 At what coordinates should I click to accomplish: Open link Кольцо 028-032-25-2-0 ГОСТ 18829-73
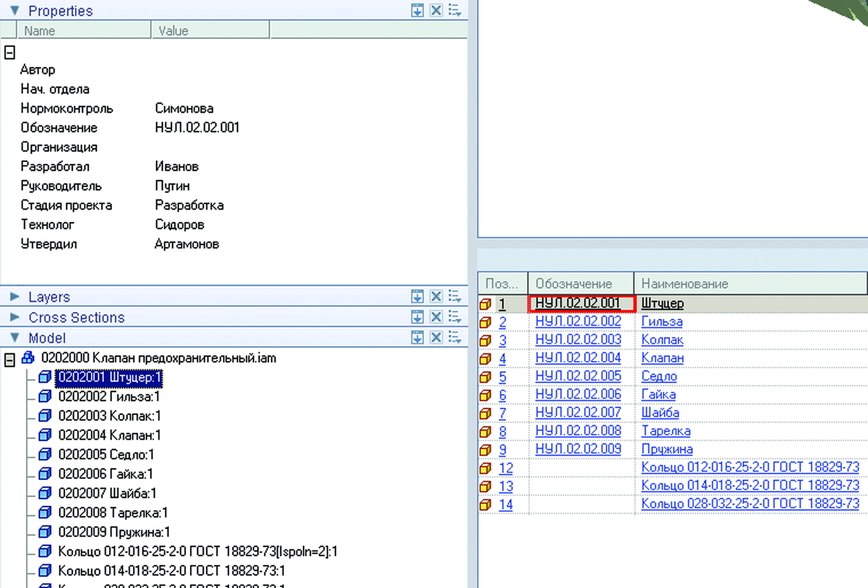pos(750,504)
